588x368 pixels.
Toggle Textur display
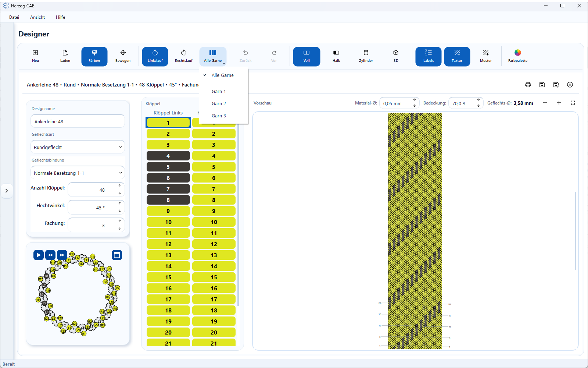click(x=457, y=56)
